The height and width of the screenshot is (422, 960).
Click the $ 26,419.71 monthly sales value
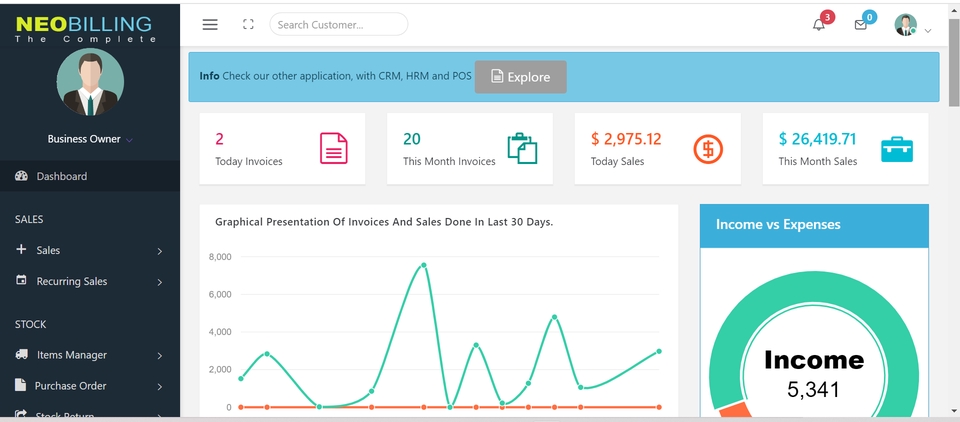click(x=817, y=139)
